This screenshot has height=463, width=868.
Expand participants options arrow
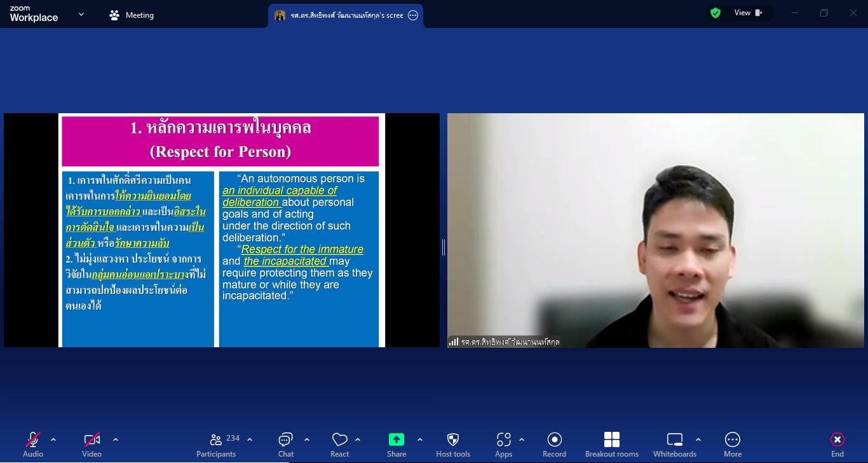tap(250, 439)
